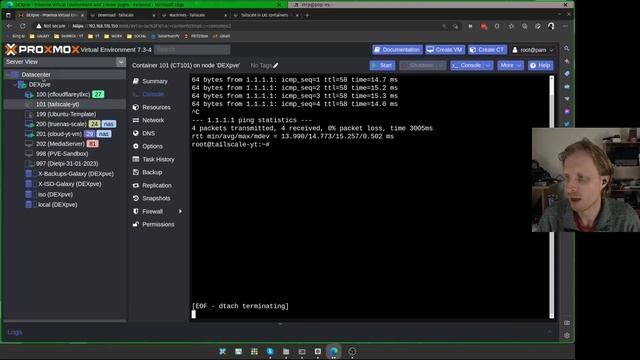
Task: Select 997 (Dietpi-31-01-2023) in the tree
Action: coord(67,164)
